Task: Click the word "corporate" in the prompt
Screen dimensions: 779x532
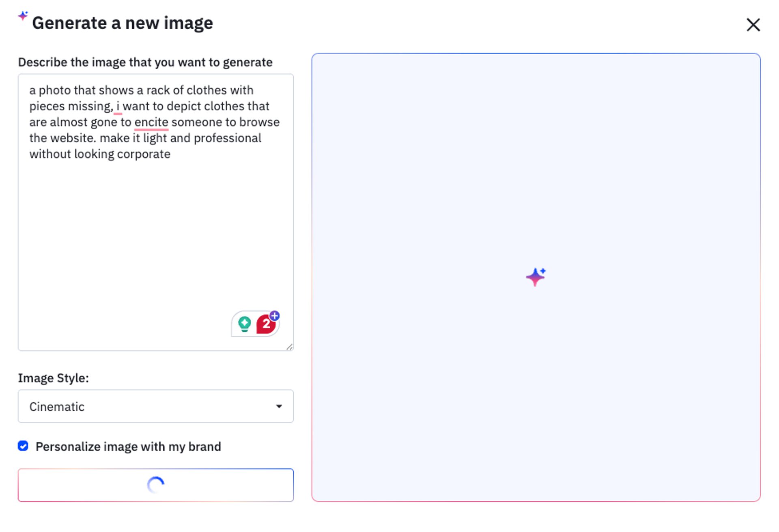Action: point(144,154)
